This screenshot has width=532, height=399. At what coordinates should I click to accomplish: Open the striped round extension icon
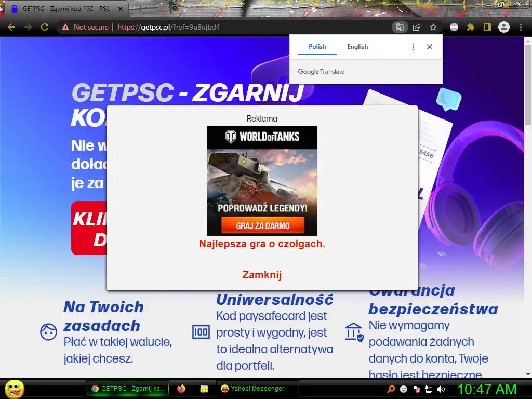[x=454, y=27]
